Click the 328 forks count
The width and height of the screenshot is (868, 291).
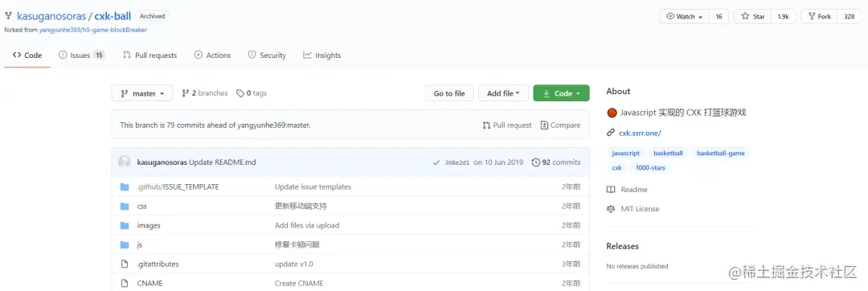coord(850,17)
